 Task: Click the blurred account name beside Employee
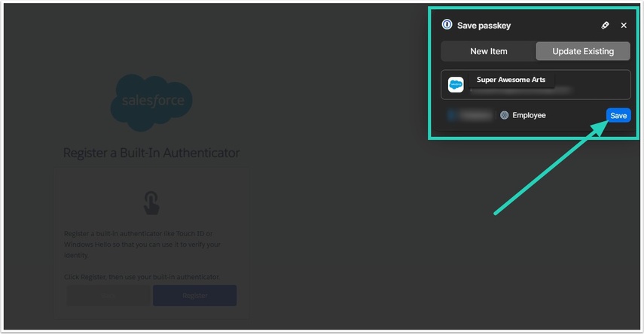pos(470,115)
